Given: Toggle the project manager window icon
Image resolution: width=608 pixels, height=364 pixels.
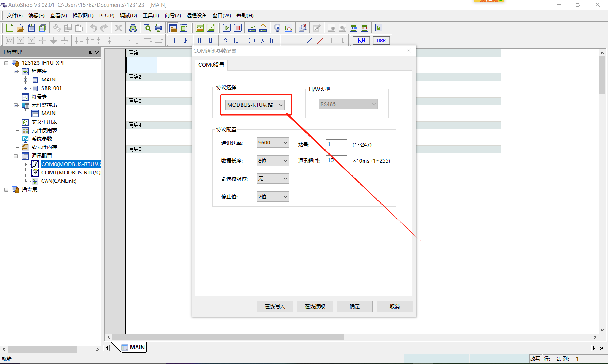Looking at the screenshot, I should (173, 28).
